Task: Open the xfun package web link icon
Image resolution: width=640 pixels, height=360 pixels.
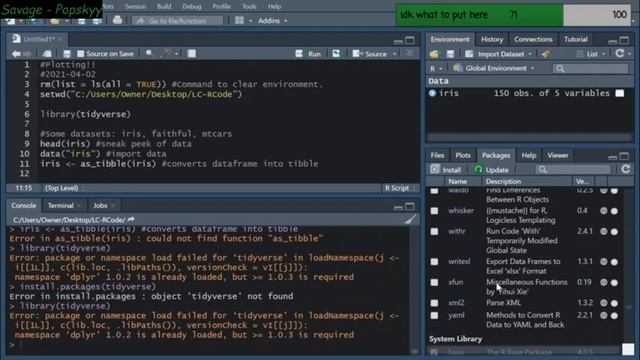Action: [604, 282]
